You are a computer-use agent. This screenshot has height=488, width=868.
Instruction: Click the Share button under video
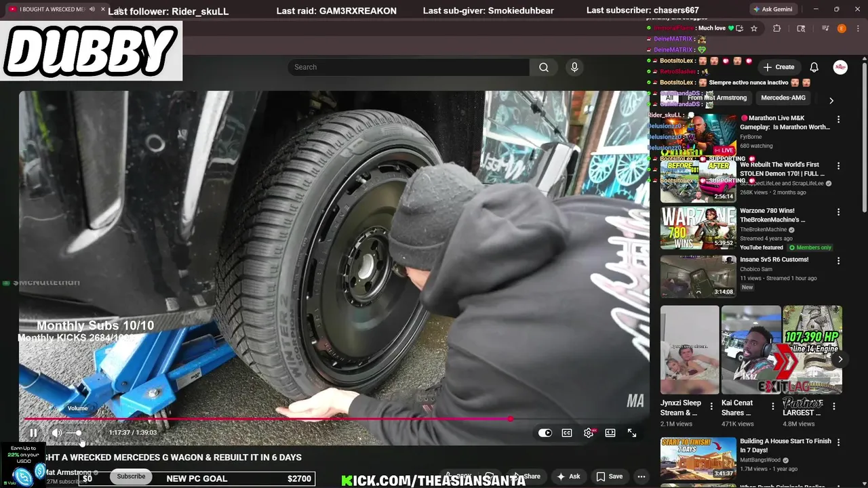pyautogui.click(x=526, y=476)
